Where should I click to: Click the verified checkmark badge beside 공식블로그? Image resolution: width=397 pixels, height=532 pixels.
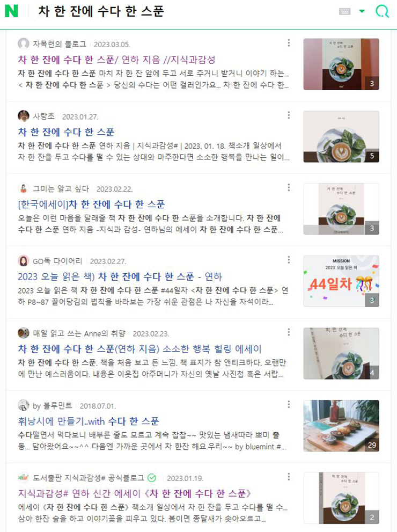coord(152,478)
